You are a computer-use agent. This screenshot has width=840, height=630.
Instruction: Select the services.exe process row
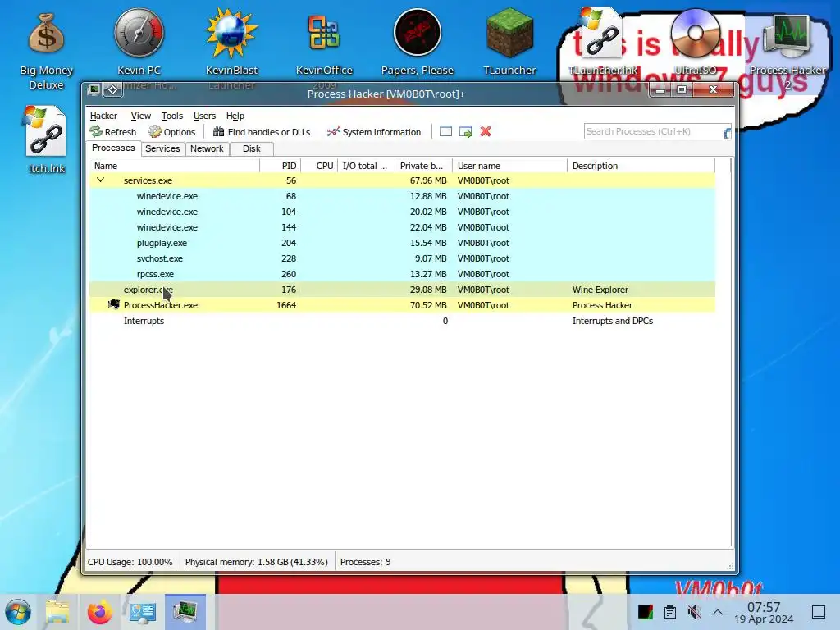[402, 180]
